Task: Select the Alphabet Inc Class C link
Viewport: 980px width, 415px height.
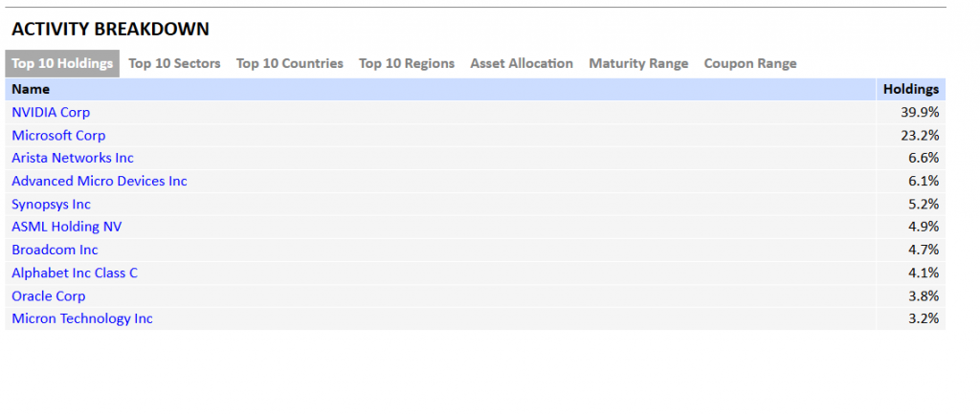Action: [x=75, y=273]
